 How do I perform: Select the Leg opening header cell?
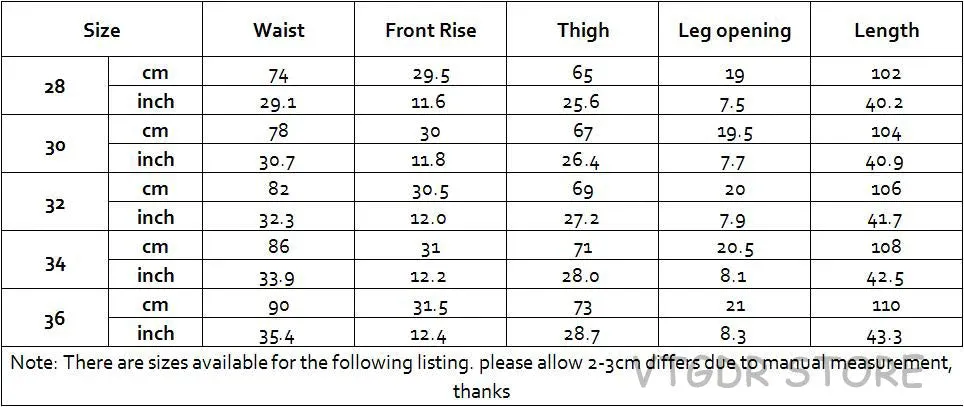(734, 30)
